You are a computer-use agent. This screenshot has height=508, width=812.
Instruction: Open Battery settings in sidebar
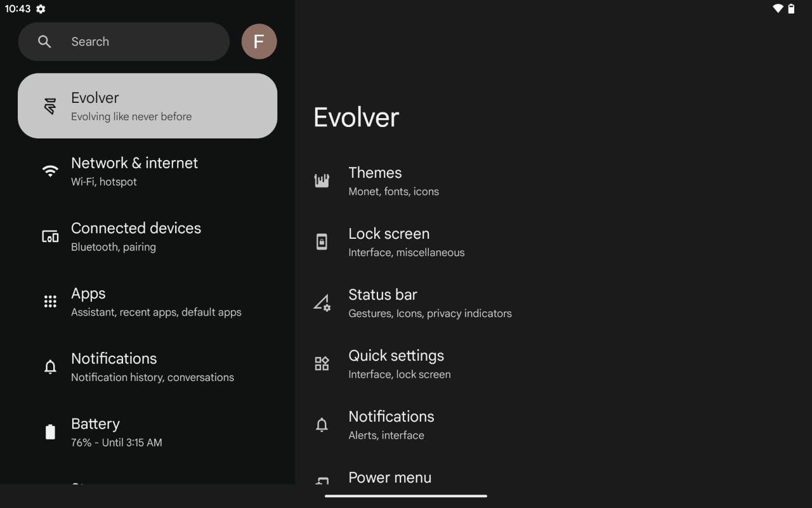pyautogui.click(x=147, y=432)
